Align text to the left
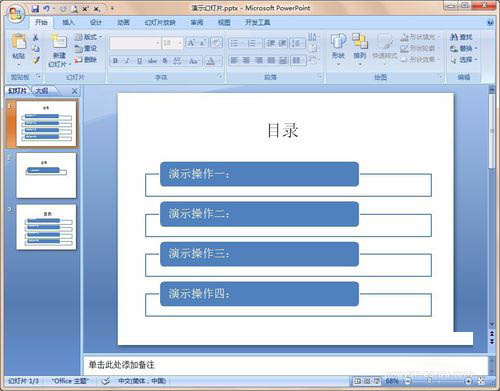The image size is (500, 391). point(234,60)
